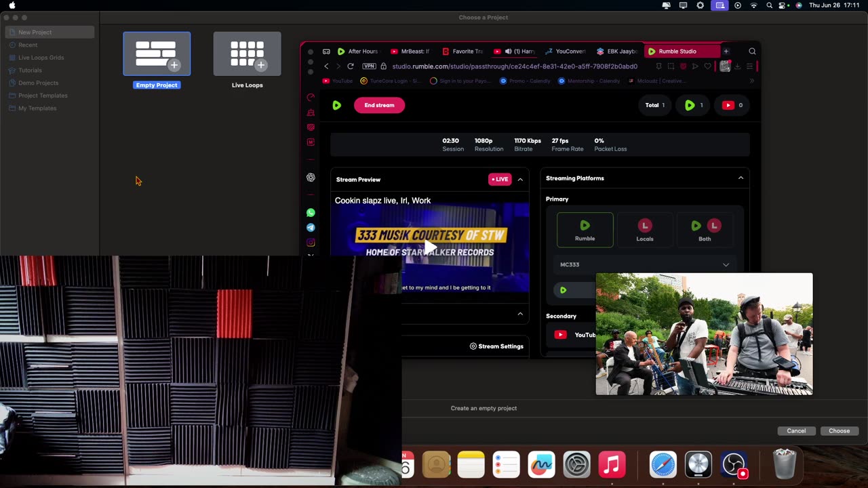
Task: Select the Live Loops template thumbnail
Action: [x=247, y=54]
